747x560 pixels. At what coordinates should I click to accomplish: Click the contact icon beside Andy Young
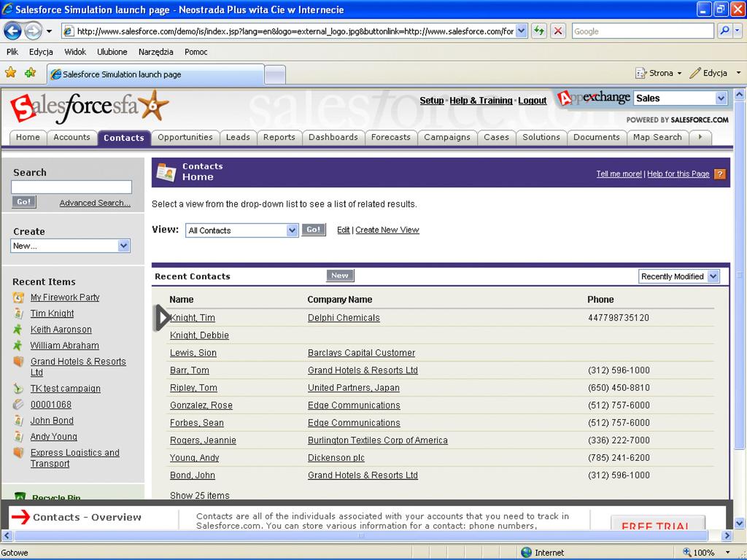(18, 436)
